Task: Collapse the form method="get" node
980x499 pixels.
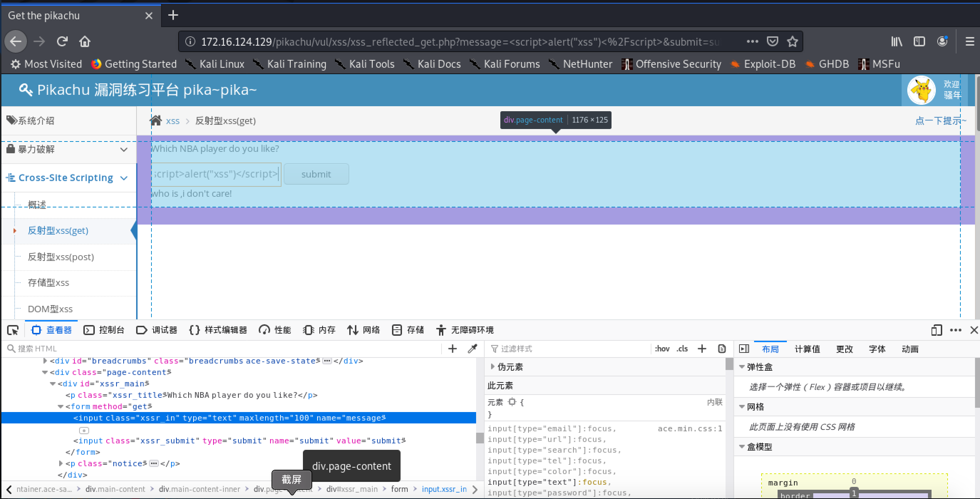Action: coord(61,407)
